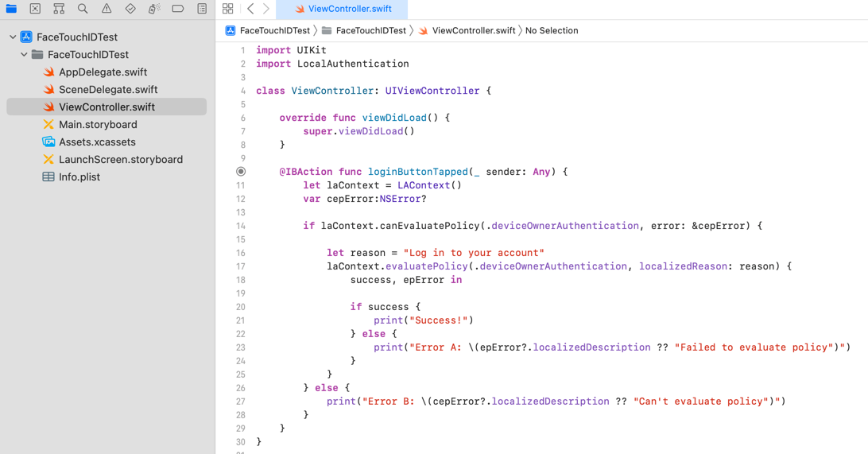The image size is (868, 454).
Task: Collapse the FaceTouchIDTest group folder
Action: 24,55
